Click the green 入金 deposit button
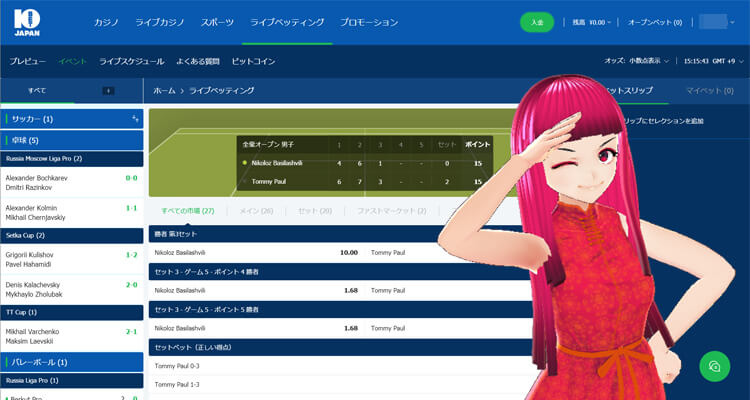The image size is (750, 400). tap(537, 22)
